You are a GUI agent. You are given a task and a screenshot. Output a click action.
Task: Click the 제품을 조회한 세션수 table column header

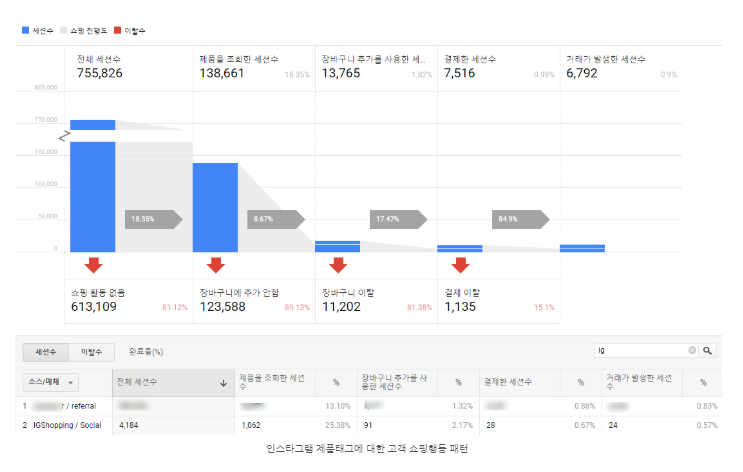click(275, 382)
